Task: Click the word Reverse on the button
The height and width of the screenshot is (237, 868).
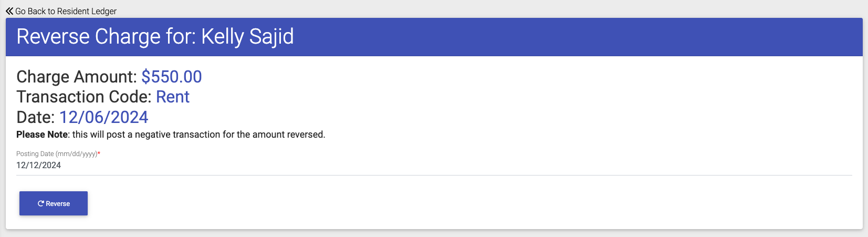Action: pos(58,204)
